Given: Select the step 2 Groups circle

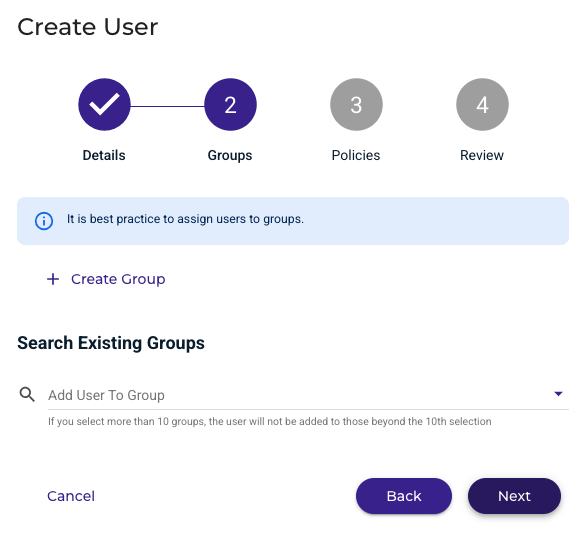Looking at the screenshot, I should (x=230, y=104).
